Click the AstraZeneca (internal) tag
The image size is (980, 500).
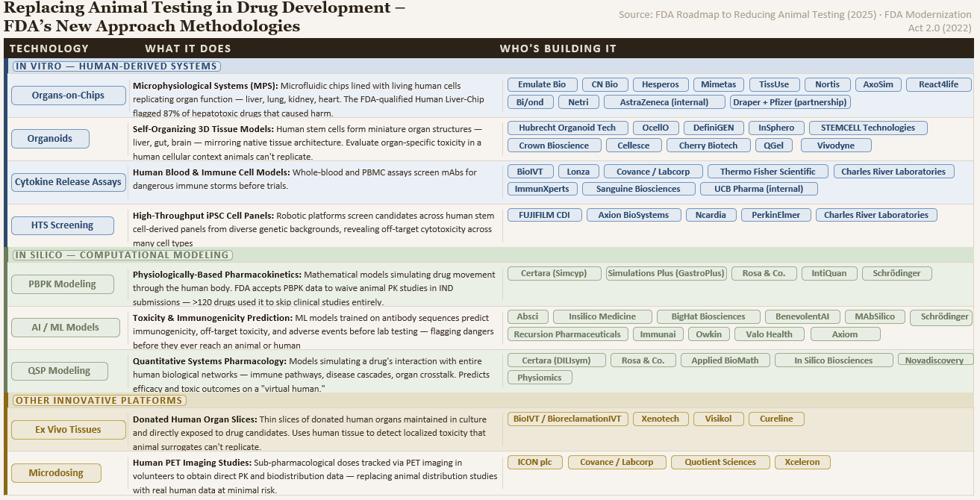click(664, 102)
